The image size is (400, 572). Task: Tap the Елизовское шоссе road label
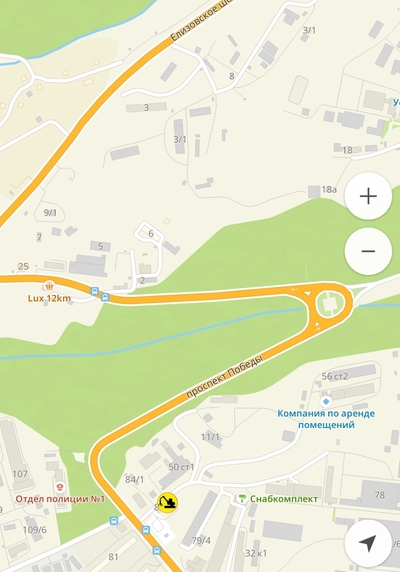click(194, 20)
